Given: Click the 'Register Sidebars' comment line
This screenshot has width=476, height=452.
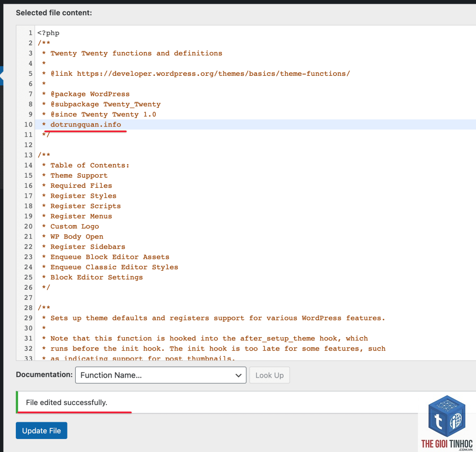Looking at the screenshot, I should pos(88,246).
